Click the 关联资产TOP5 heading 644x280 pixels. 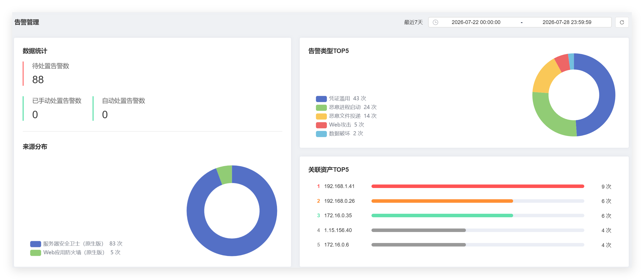[328, 170]
